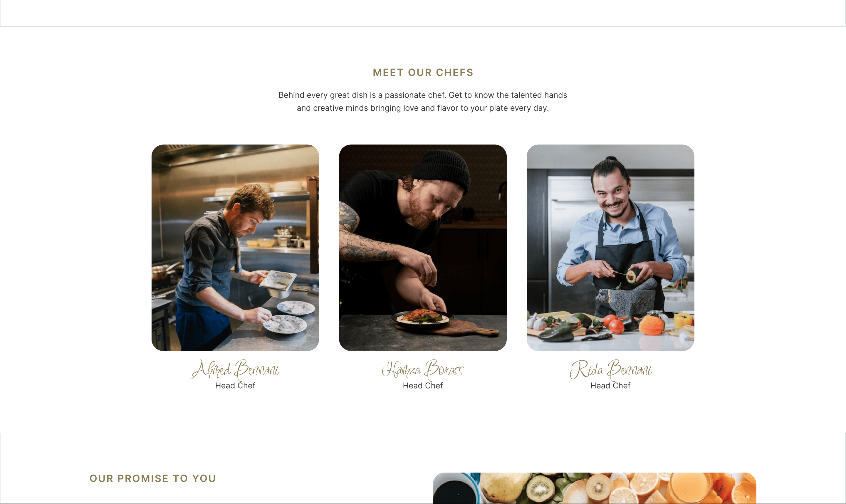846x504 pixels.
Task: Open Hamza Borass's chef photo
Action: click(422, 248)
